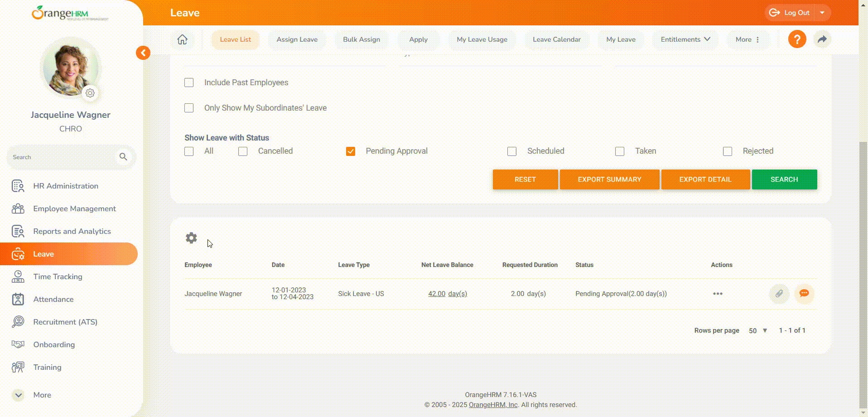
Task: Check the Taken status checkbox
Action: [x=620, y=151]
